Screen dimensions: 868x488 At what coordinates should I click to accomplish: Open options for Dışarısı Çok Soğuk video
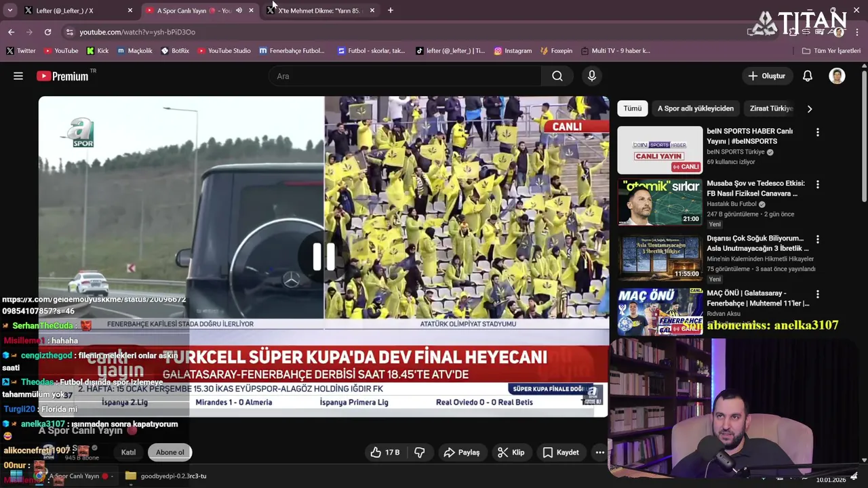(817, 239)
